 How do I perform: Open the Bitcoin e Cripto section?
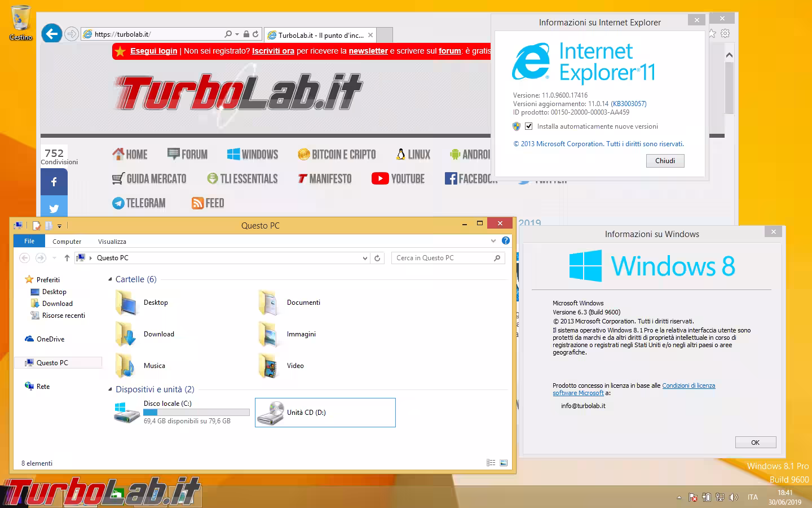click(337, 154)
